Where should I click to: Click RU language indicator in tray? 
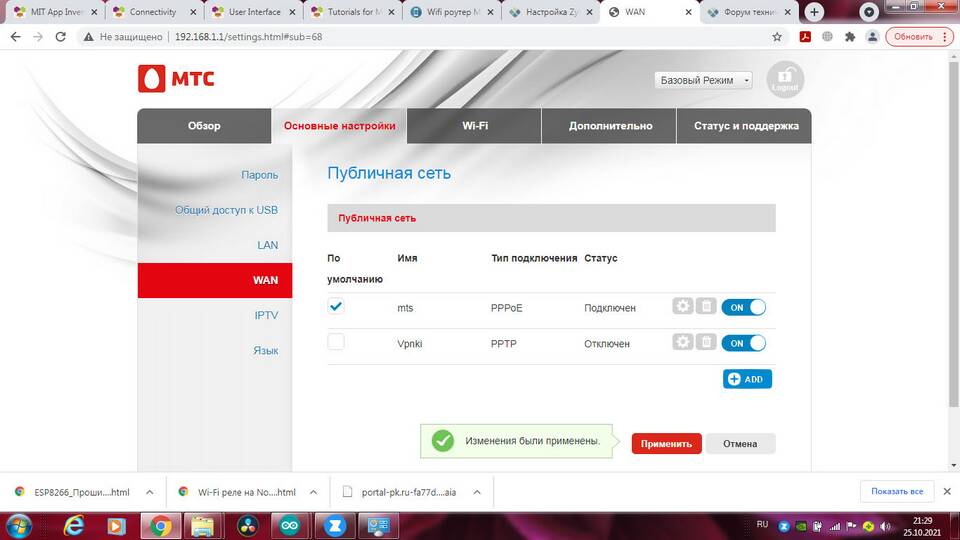762,524
